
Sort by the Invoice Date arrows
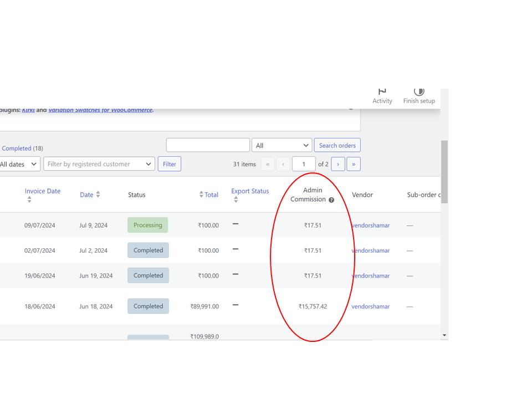click(29, 199)
